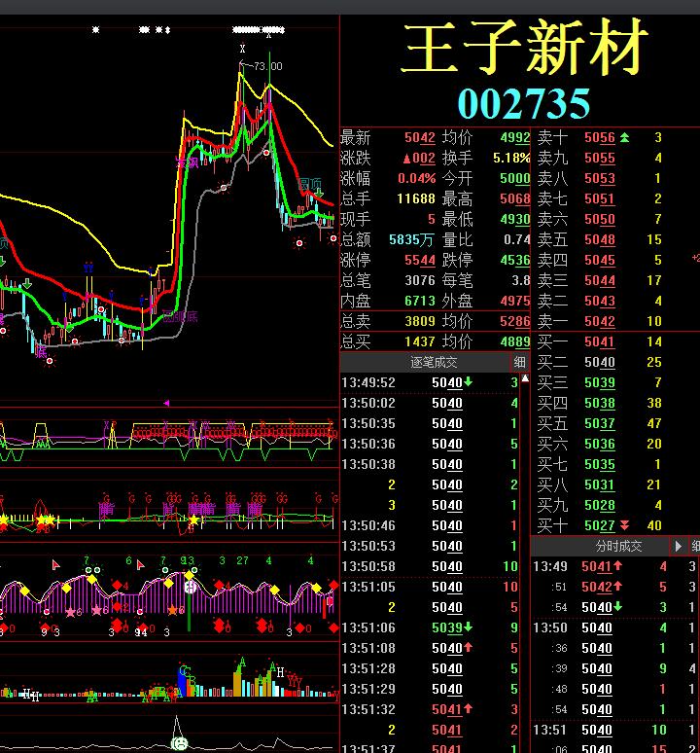Click the 总卖 value 3809

(420, 321)
